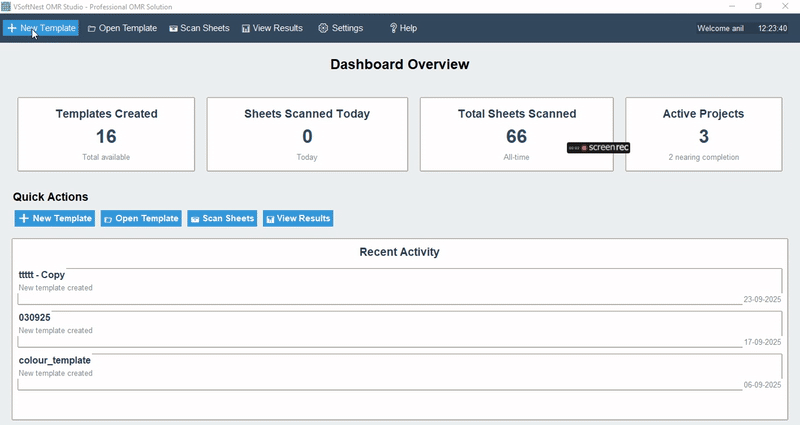Click the folder icon beside Open Template in the menu bar
Viewport: 800px width, 425px height.
click(92, 28)
